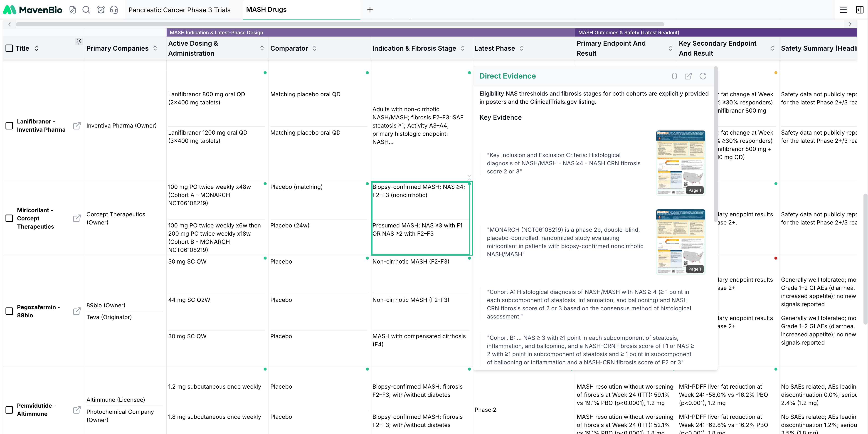Viewport: 868px width, 434px height.
Task: Sort by Primary Companies column
Action: point(155,48)
